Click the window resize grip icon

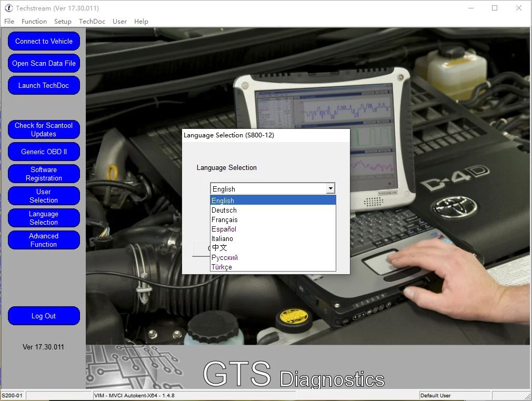[528, 396]
